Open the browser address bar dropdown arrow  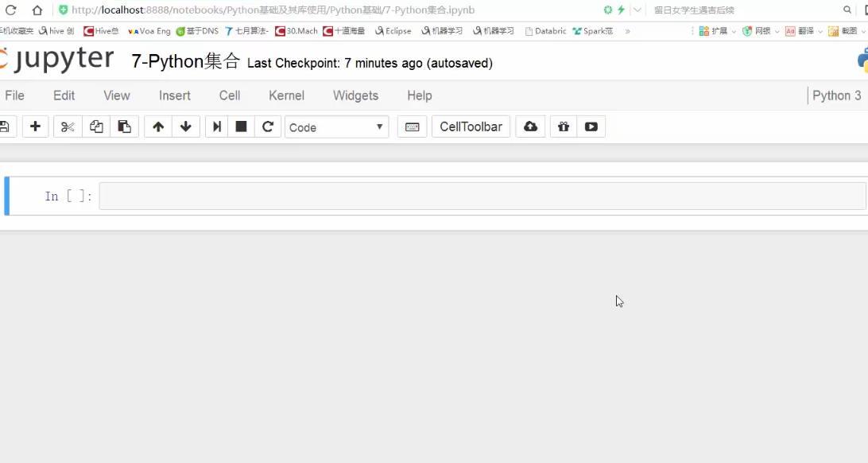pyautogui.click(x=637, y=10)
